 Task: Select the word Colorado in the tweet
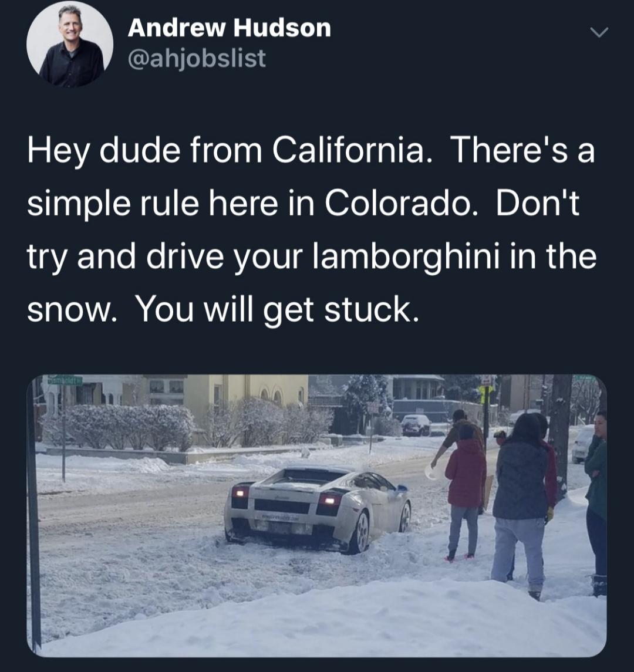[400, 203]
